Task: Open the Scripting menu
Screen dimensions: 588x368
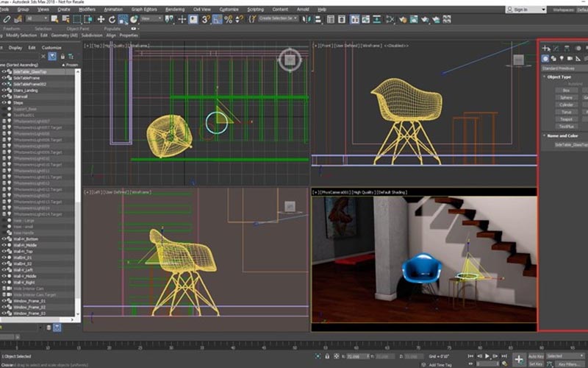Action: (x=255, y=10)
